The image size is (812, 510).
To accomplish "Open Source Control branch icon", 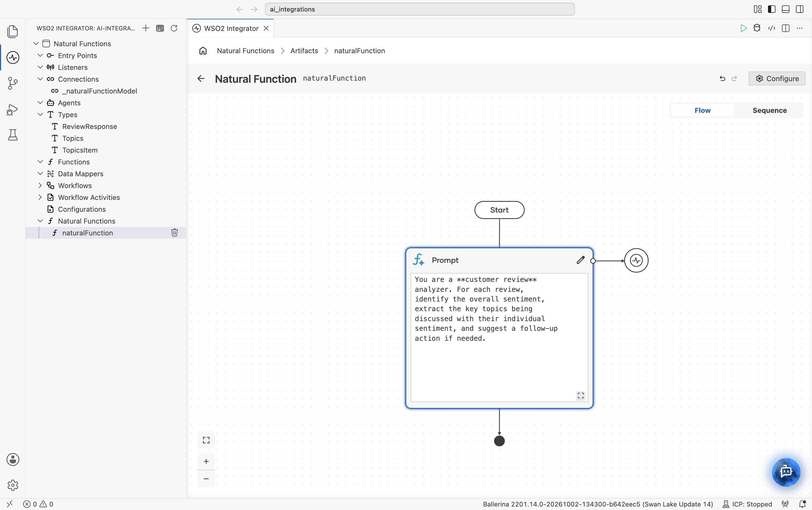I will (13, 83).
